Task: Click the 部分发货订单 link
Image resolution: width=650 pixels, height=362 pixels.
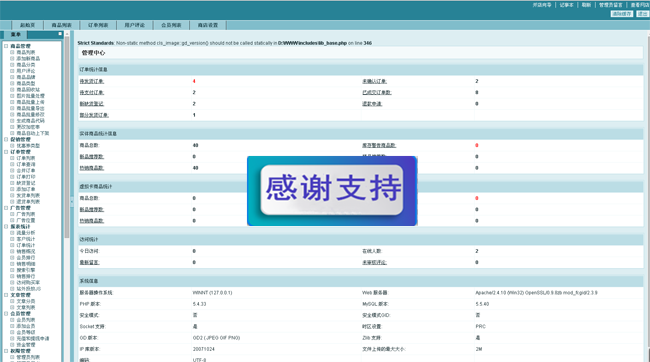Action: [x=94, y=115]
